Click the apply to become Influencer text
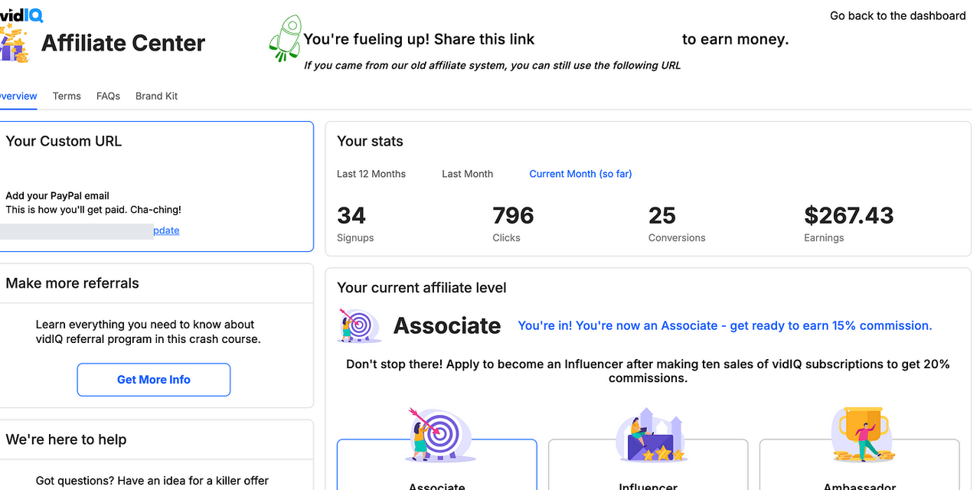The image size is (980, 490). 648,371
